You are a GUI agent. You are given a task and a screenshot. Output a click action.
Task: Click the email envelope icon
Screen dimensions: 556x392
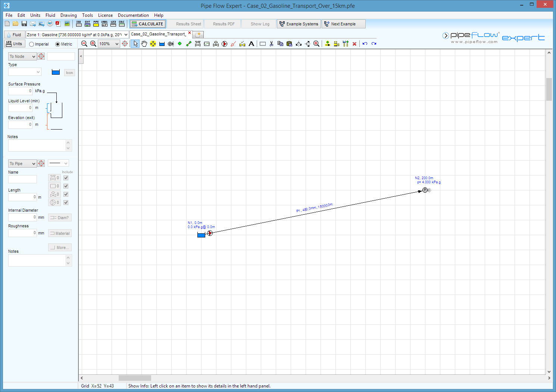pos(33,24)
